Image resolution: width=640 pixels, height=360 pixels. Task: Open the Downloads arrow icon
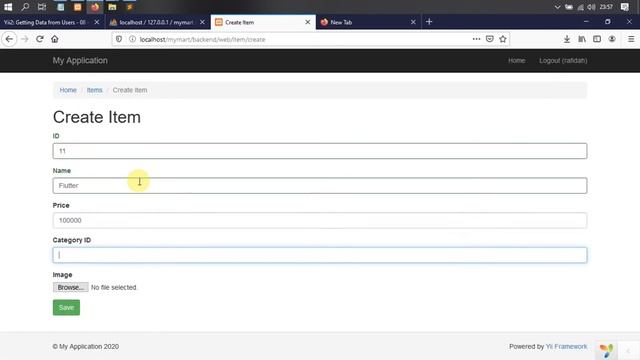pos(567,39)
